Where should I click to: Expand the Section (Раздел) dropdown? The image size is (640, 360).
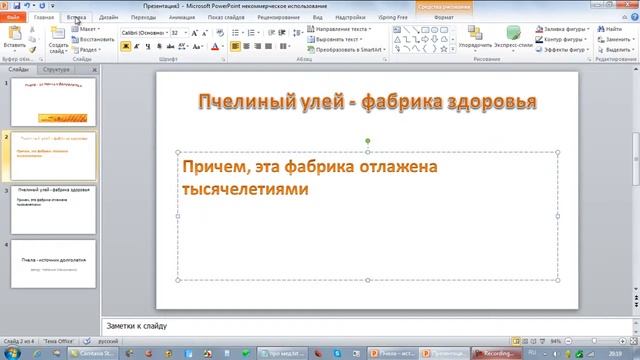(x=87, y=50)
